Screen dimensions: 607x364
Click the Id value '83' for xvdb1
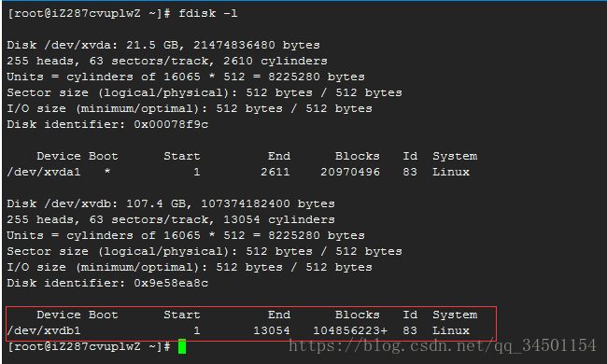(x=410, y=330)
